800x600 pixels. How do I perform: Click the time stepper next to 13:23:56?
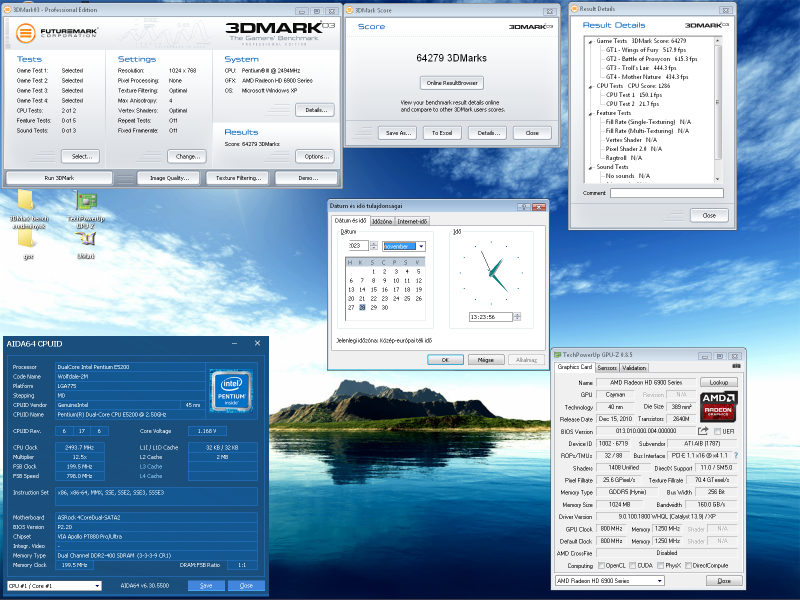tap(517, 317)
